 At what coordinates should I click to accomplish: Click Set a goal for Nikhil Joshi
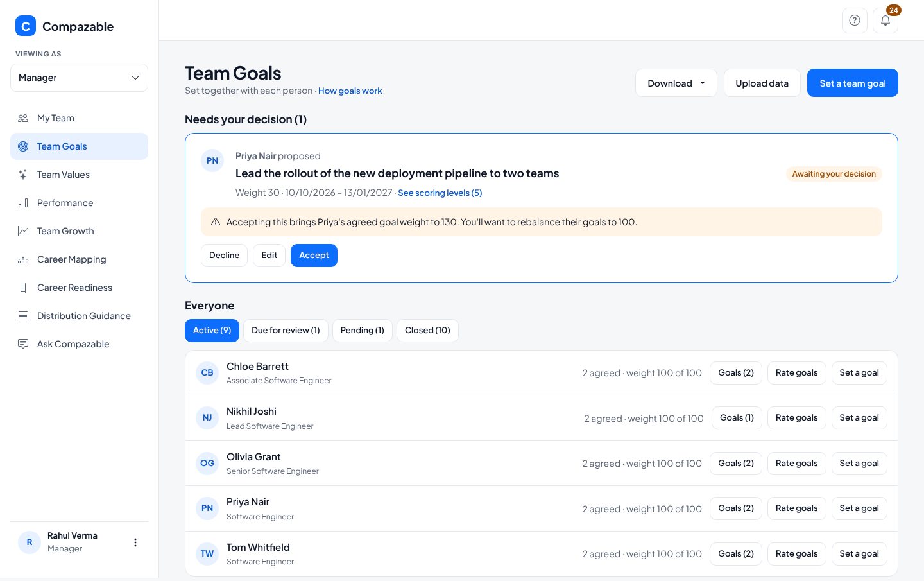tap(859, 418)
